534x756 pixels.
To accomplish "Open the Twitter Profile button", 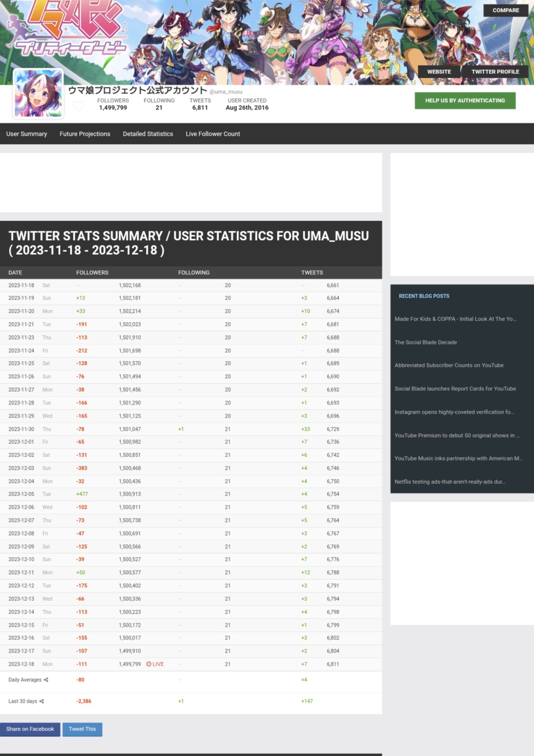I will (x=495, y=71).
